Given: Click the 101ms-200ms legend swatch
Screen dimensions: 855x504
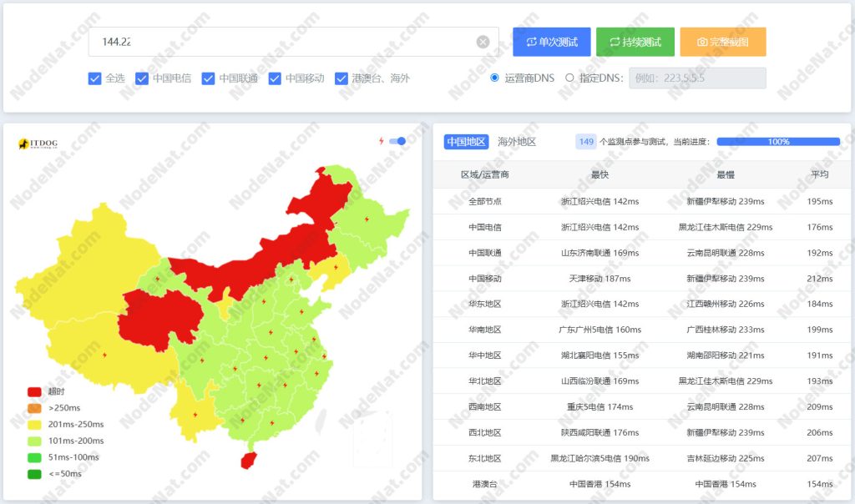Looking at the screenshot, I should [34, 441].
